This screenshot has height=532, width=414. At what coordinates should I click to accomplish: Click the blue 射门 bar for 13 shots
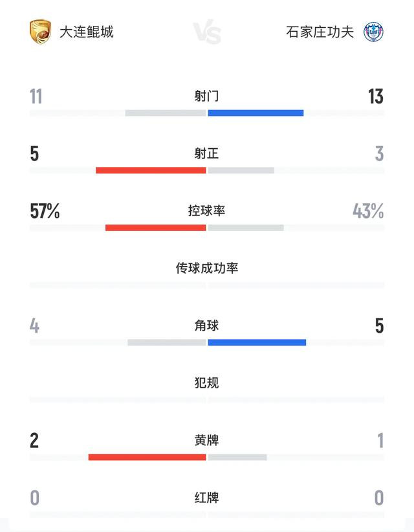[x=256, y=113]
